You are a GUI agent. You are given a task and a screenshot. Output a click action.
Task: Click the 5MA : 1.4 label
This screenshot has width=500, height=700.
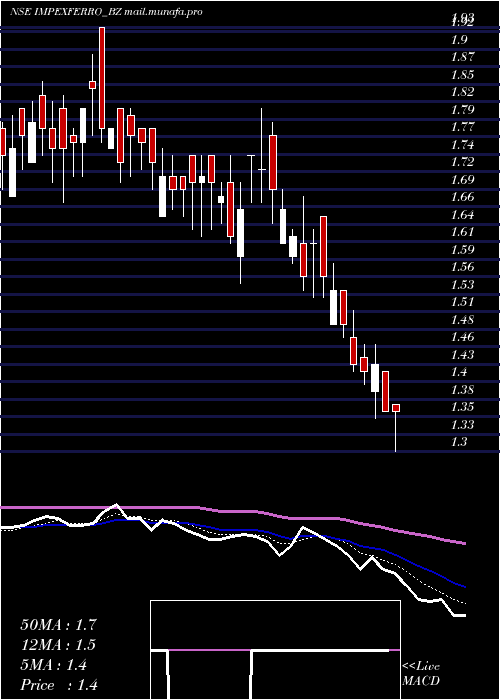54,665
